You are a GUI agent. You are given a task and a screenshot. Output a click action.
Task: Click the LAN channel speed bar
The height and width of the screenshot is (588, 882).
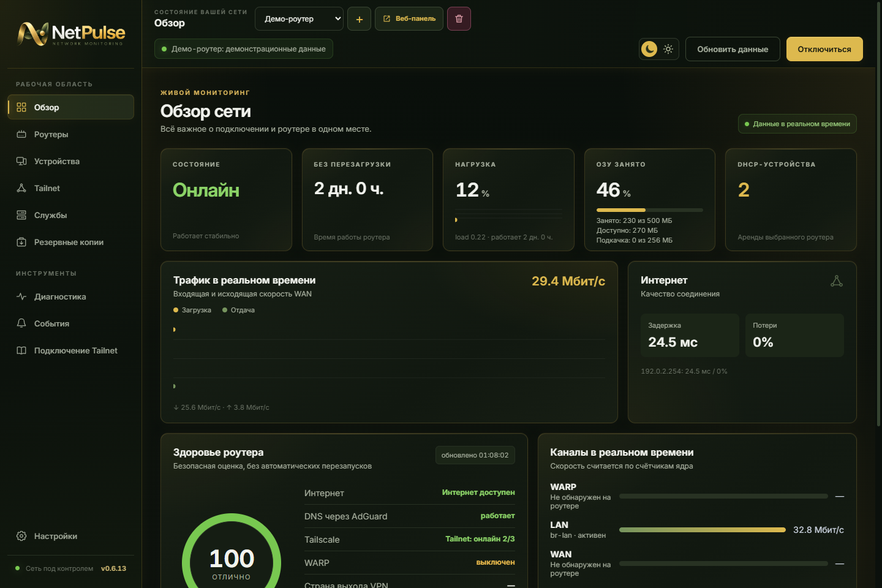click(703, 530)
